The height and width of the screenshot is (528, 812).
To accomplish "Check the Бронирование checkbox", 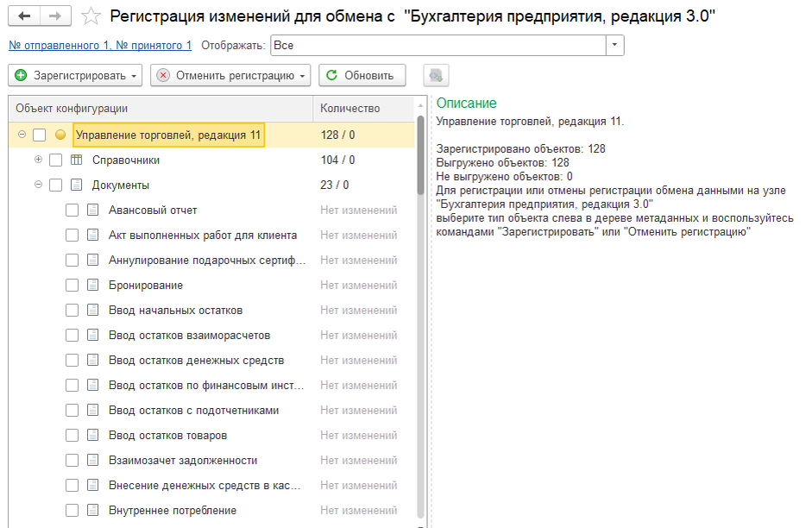I will click(x=72, y=286).
